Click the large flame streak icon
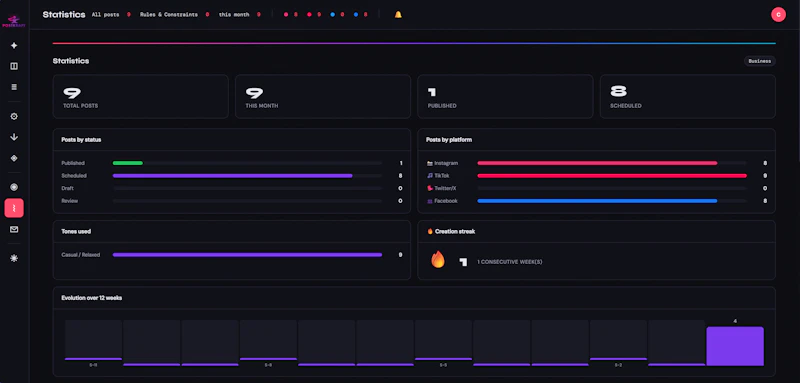The height and width of the screenshot is (383, 800). (x=438, y=260)
